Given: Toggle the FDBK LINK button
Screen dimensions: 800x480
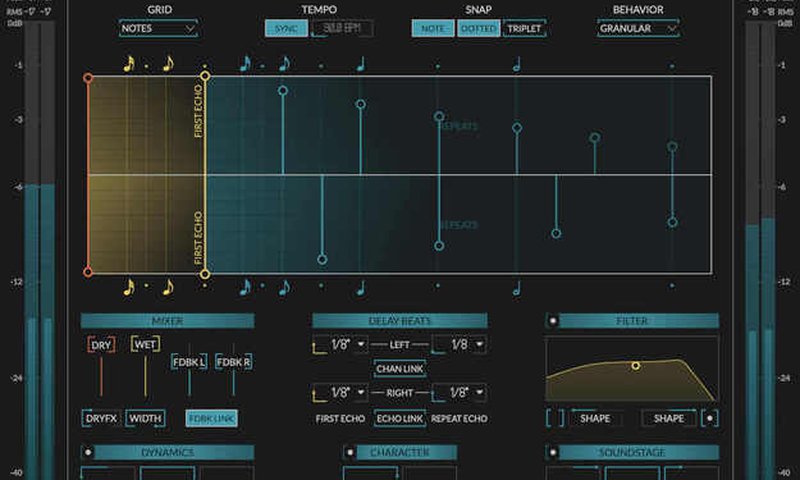Looking at the screenshot, I should point(211,418).
